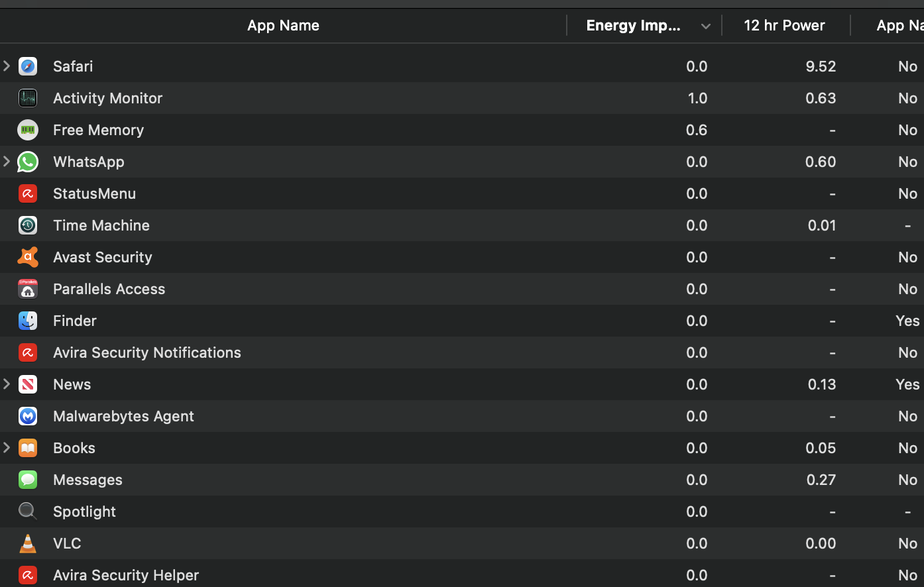924x587 pixels.
Task: Select the StatusMenu row name
Action: [x=94, y=193]
